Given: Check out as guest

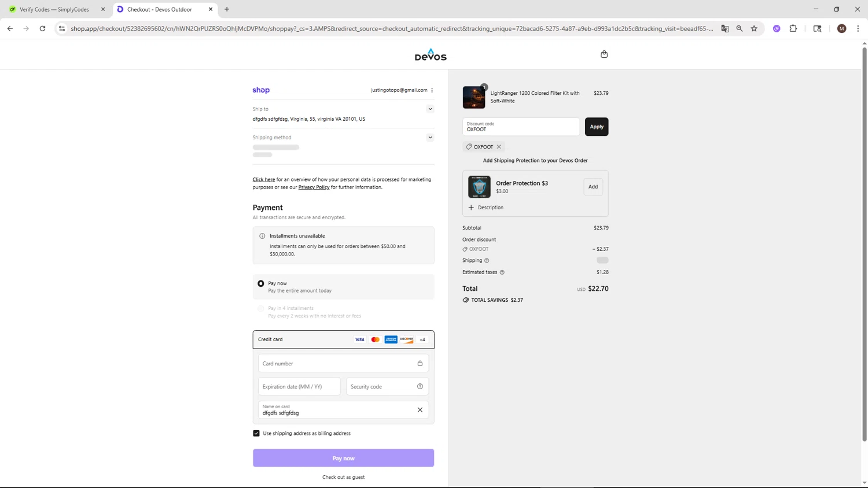Looking at the screenshot, I should click(343, 477).
